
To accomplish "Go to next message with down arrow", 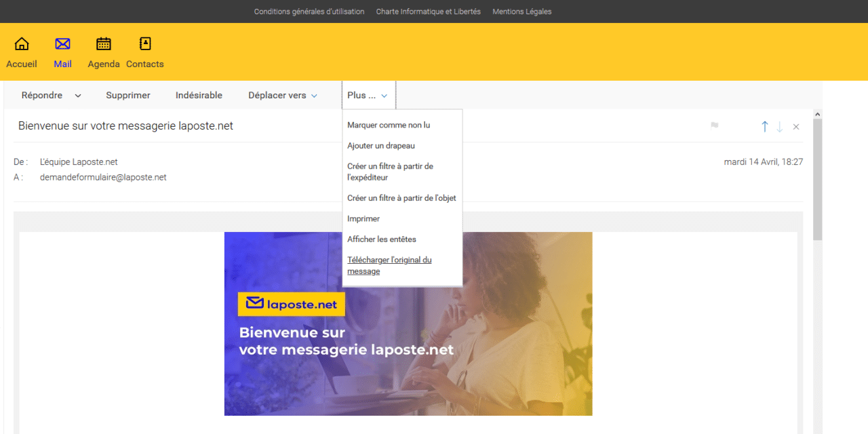I will tap(780, 127).
